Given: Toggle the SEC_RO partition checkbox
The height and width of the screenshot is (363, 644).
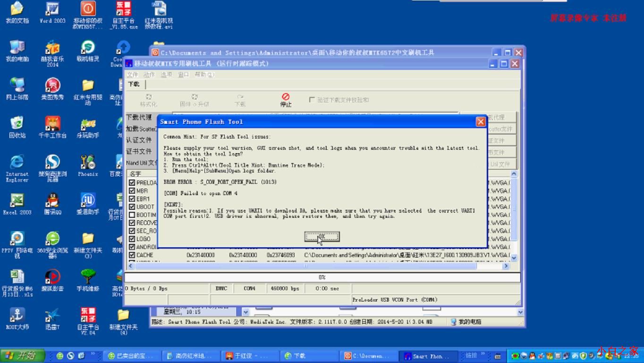Looking at the screenshot, I should pyautogui.click(x=132, y=231).
